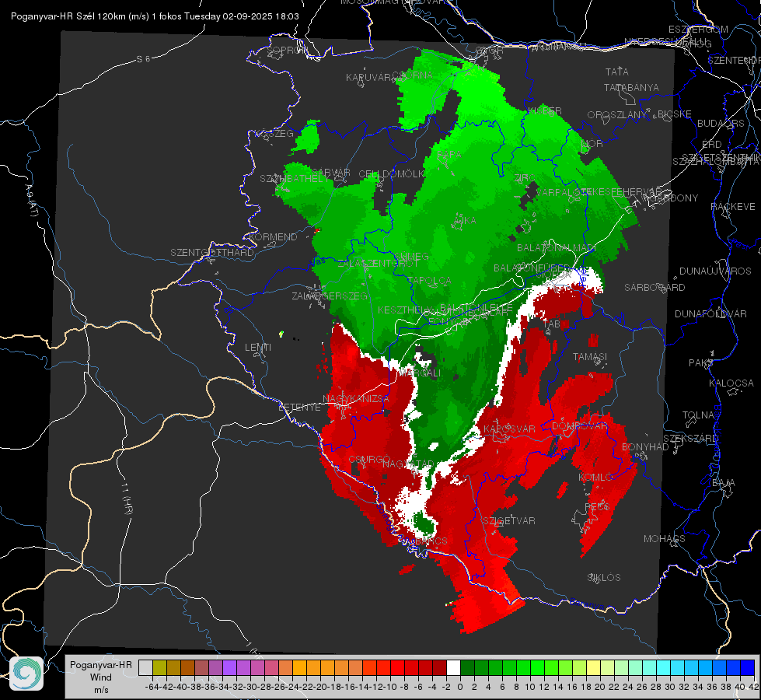Click the DUNAÚJVÁROS city label
The height and width of the screenshot is (700, 761).
(x=715, y=271)
